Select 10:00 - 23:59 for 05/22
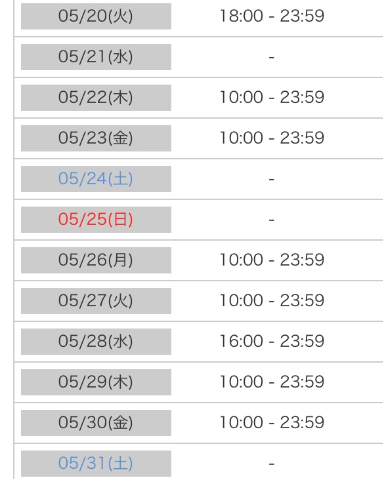The height and width of the screenshot is (479, 383). tap(272, 97)
